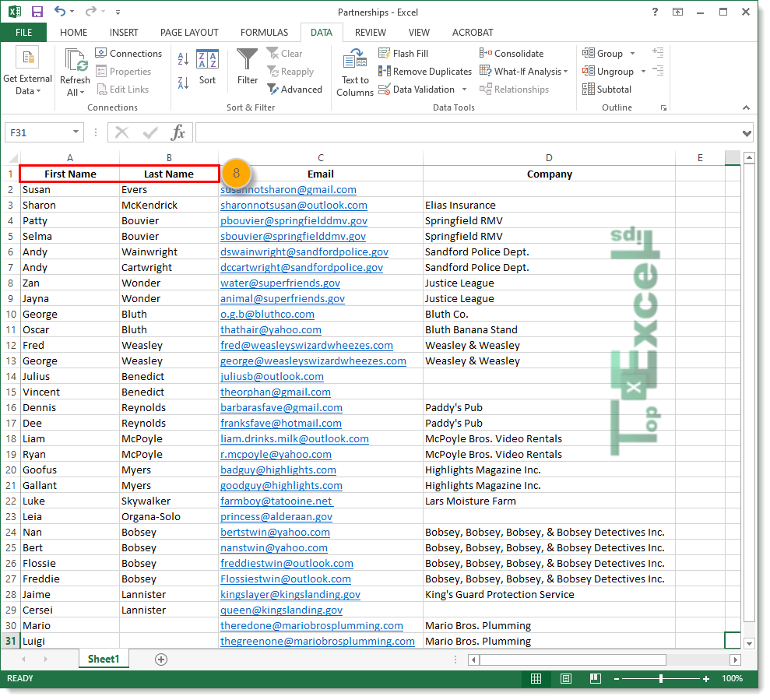This screenshot has width=770, height=700.
Task: Switch to the HOME tab
Action: (74, 33)
